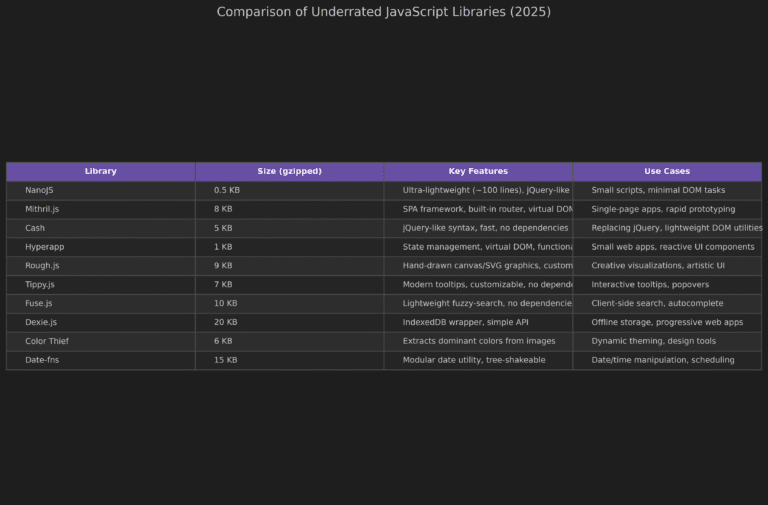Click the 0.5 KB size cell

[x=289, y=191]
